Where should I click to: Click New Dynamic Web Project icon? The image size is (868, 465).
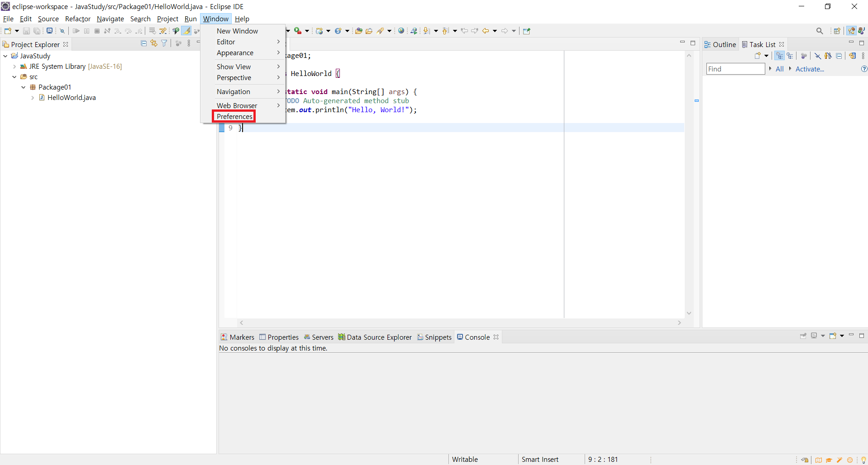[320, 31]
